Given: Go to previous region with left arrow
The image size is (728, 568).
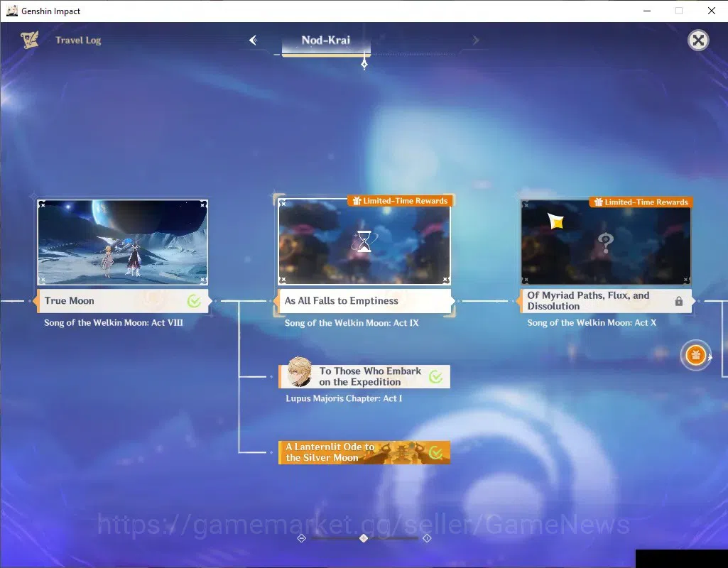Looking at the screenshot, I should point(253,40).
